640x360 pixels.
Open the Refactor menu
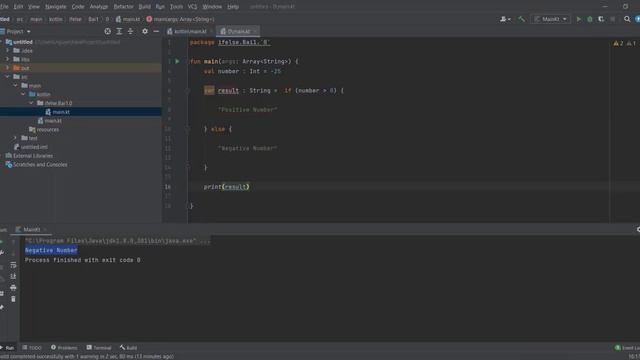[123, 7]
